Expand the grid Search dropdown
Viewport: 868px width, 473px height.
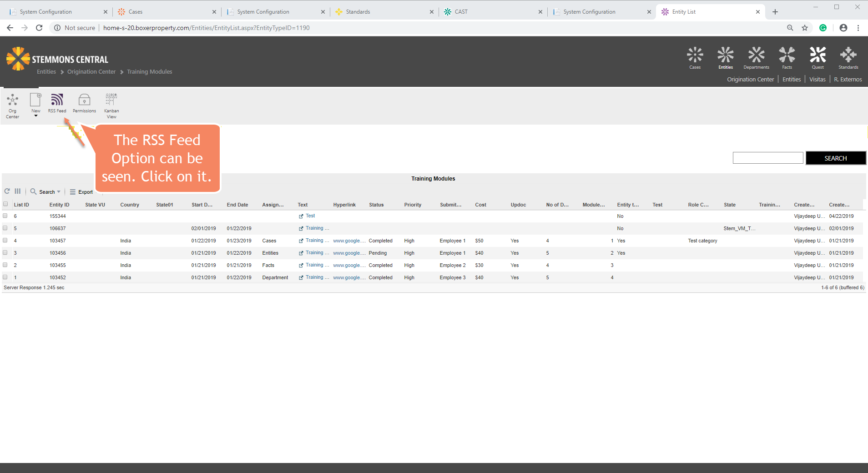59,192
